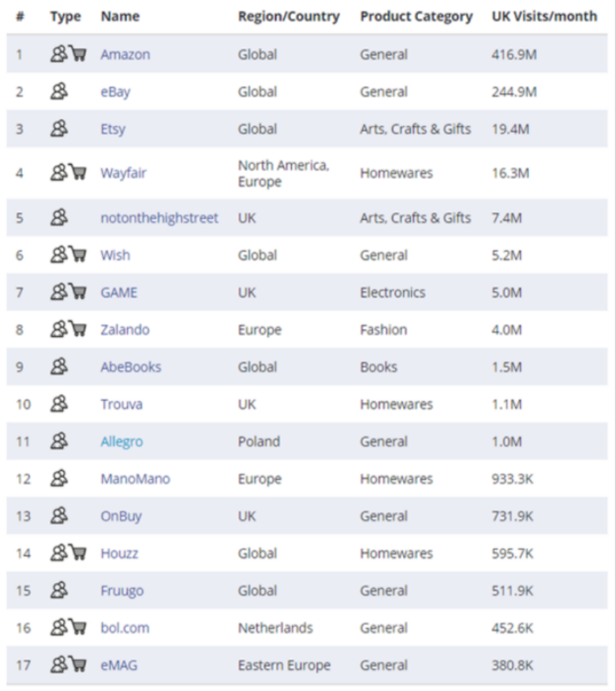Click the Name column header

click(x=120, y=17)
